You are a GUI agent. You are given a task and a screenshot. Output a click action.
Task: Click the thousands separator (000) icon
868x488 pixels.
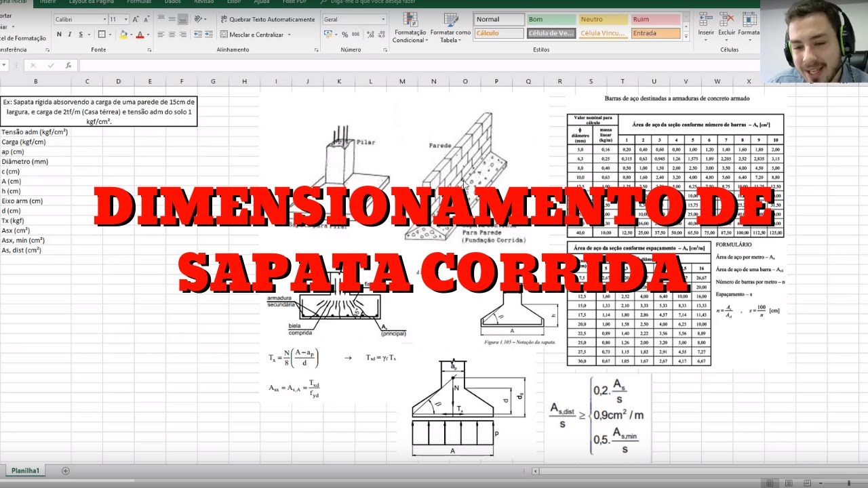356,35
